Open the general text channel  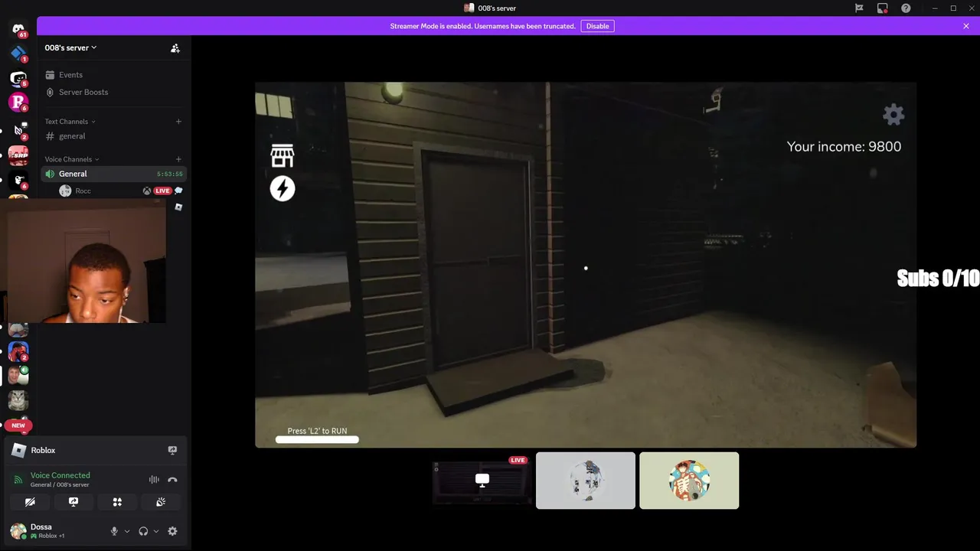click(x=113, y=136)
